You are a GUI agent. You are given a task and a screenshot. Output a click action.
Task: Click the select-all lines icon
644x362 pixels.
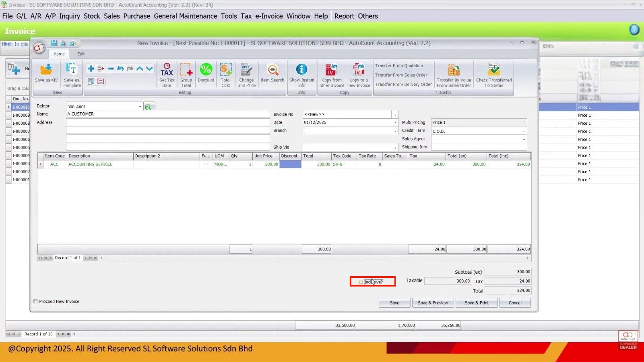[91, 81]
